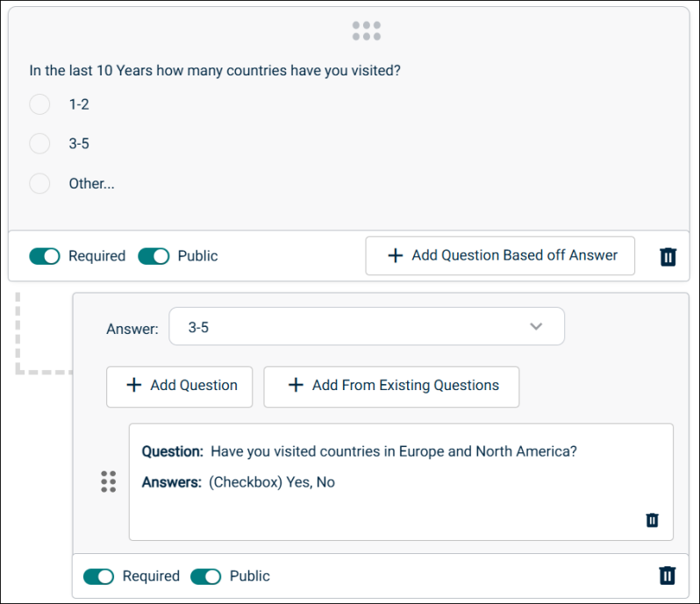
Task: Click the drag handle beside Europe question
Action: [x=109, y=481]
